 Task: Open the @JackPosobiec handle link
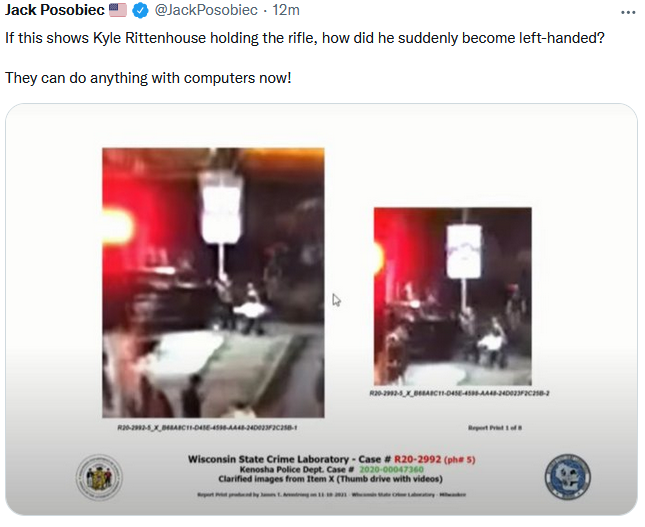206,10
